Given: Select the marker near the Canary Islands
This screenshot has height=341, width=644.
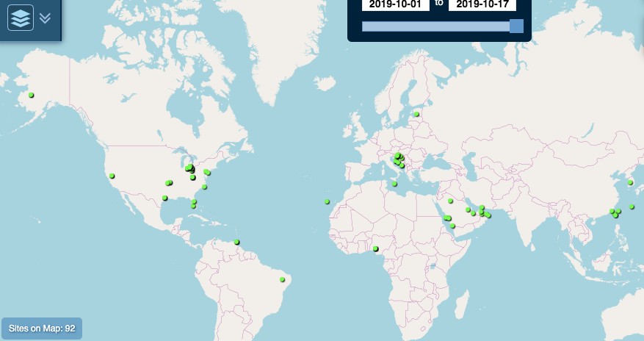Looking at the screenshot, I should tap(328, 201).
